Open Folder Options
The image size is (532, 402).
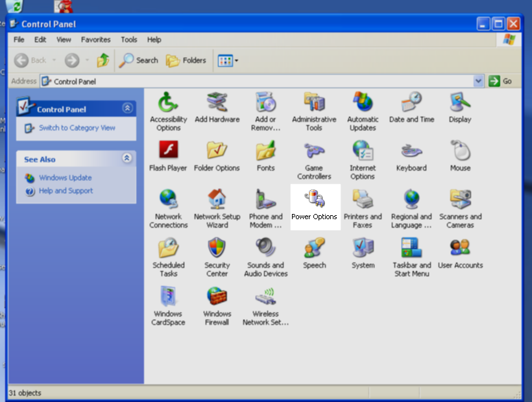(x=217, y=156)
